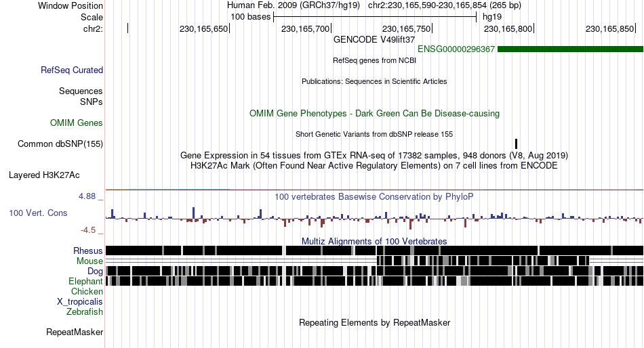
Task: Click the GENCODE V49lift37 track title
Action: [374, 39]
